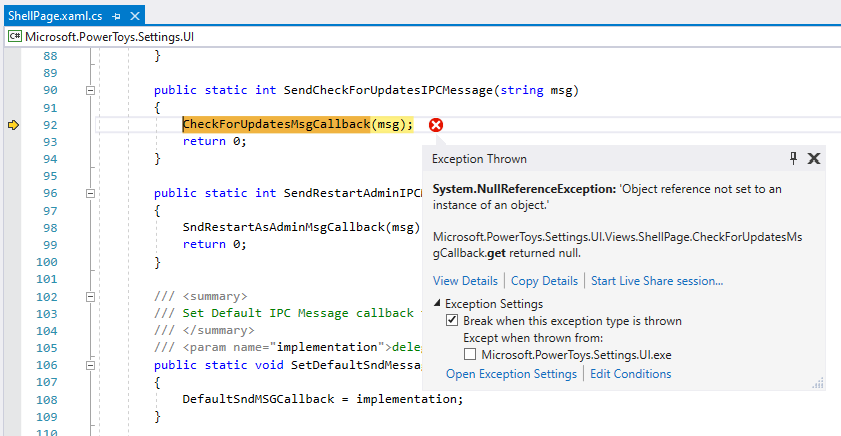Click the resize grip of exception popup
This screenshot has height=436, width=841.
click(818, 383)
